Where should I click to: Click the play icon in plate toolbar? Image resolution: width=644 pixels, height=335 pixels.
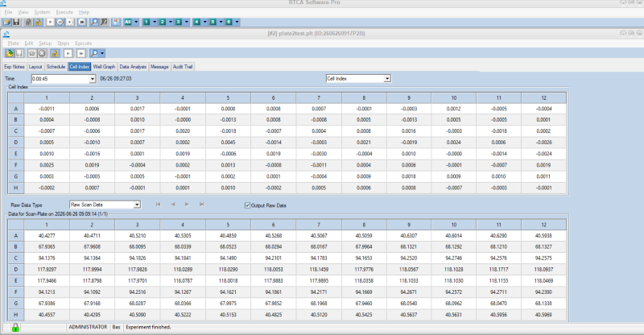coord(68,53)
